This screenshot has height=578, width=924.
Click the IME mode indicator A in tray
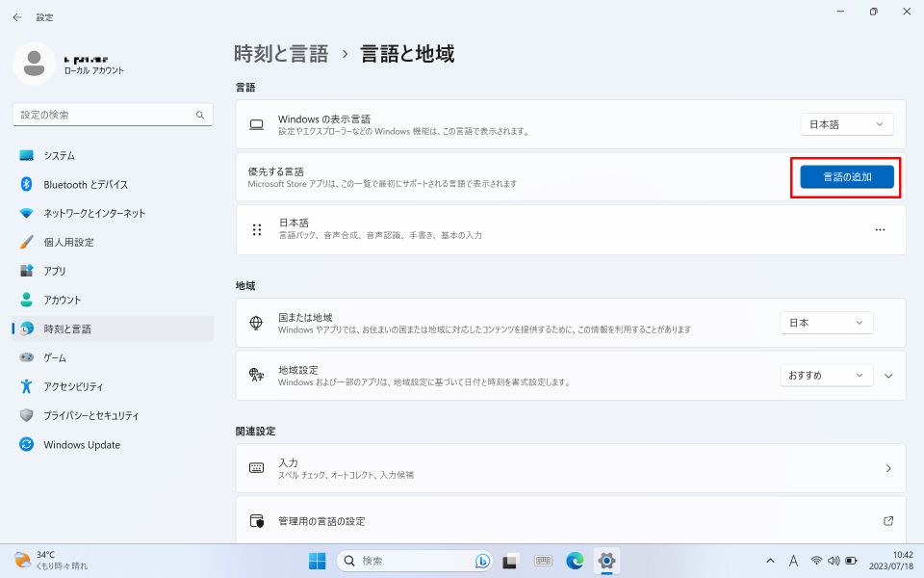click(x=794, y=561)
